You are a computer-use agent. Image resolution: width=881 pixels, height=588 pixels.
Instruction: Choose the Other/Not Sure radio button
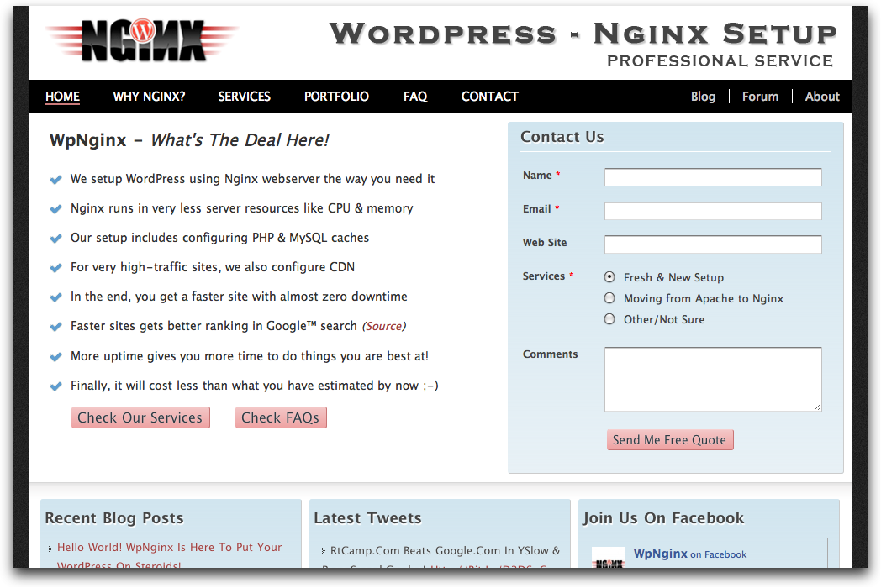coord(609,319)
